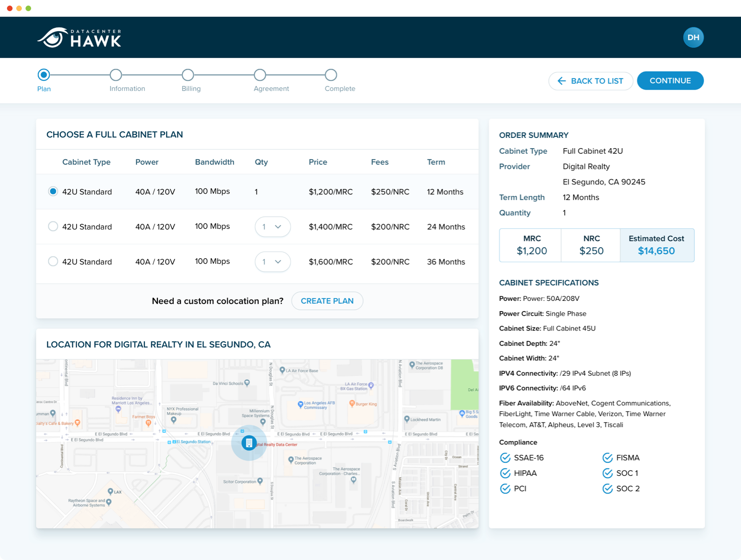Click the Price column header
The image size is (741, 560).
point(318,162)
